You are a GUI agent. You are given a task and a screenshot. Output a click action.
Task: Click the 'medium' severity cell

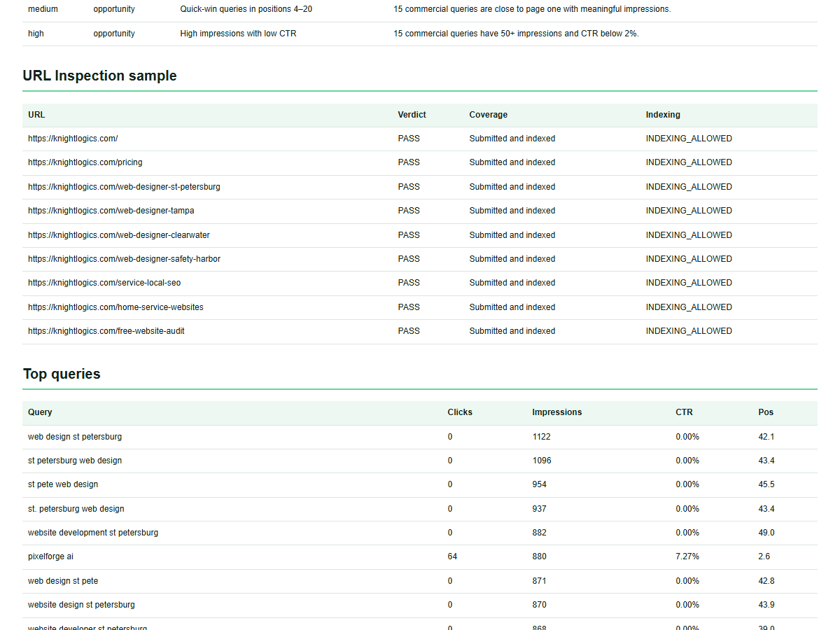(x=43, y=10)
